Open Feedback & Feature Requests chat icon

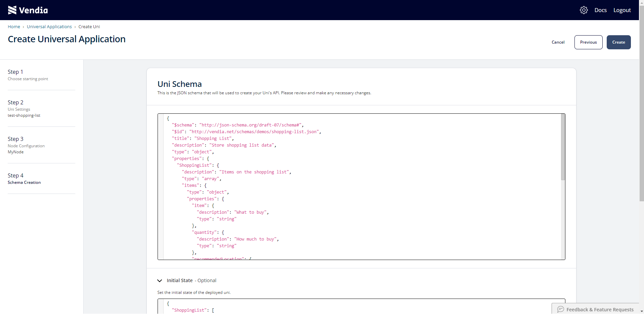(x=560, y=309)
